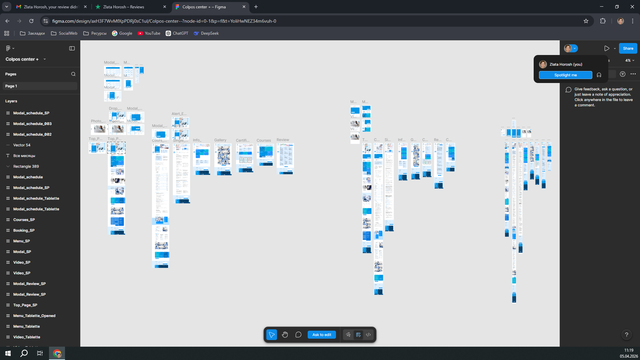Open the SocialWeb bookmarks folder
The image size is (640, 360).
pyautogui.click(x=64, y=33)
